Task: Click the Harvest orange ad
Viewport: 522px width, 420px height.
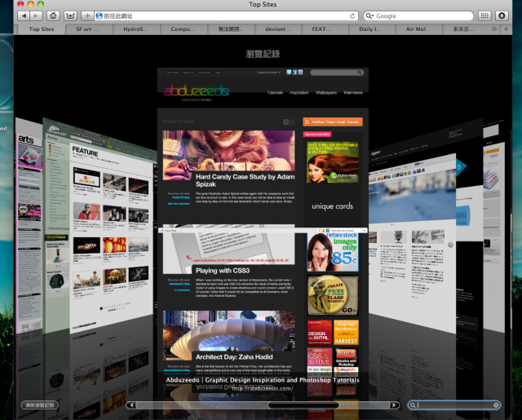Action: 346,332
